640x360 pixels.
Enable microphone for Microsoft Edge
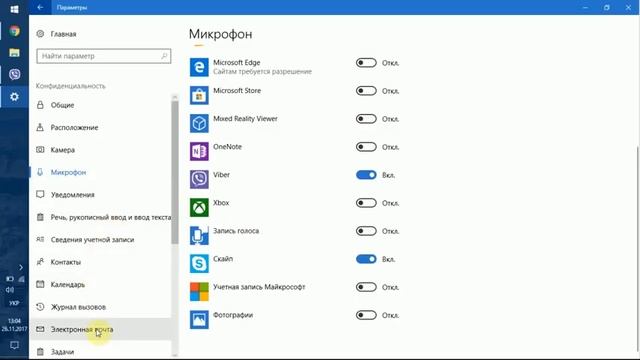pyautogui.click(x=366, y=63)
